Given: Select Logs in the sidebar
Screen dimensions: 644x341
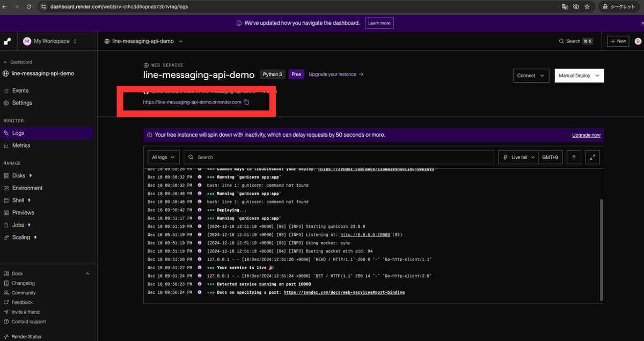Looking at the screenshot, I should (47, 133).
